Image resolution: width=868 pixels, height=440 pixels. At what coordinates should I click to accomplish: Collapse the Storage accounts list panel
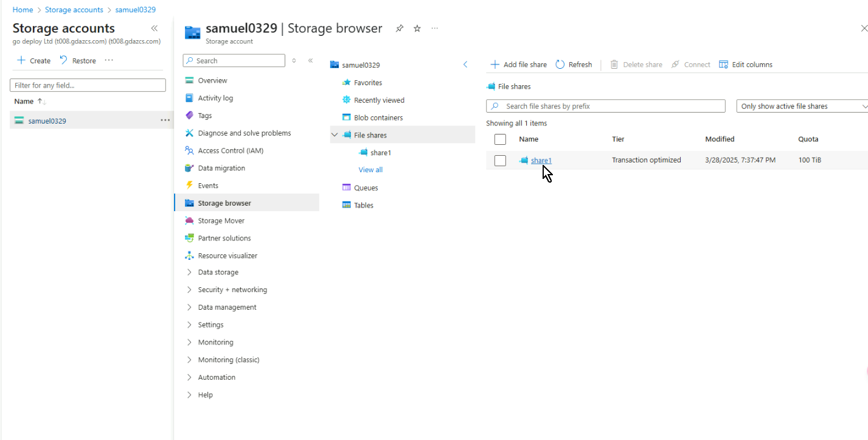pos(155,29)
